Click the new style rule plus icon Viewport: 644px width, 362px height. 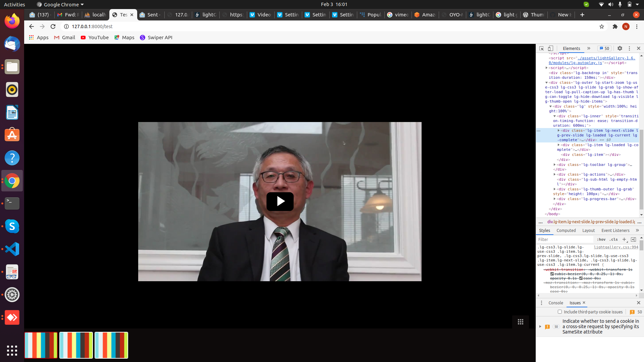(624, 239)
